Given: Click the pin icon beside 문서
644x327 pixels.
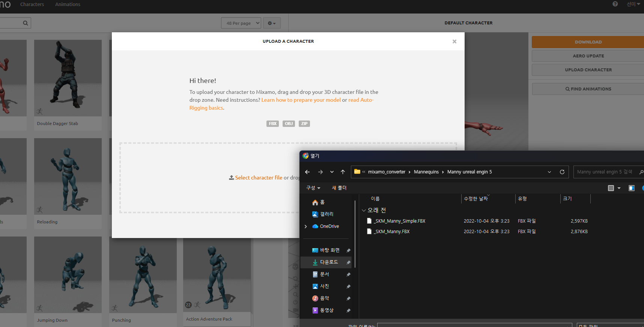Looking at the screenshot, I should point(348,274).
